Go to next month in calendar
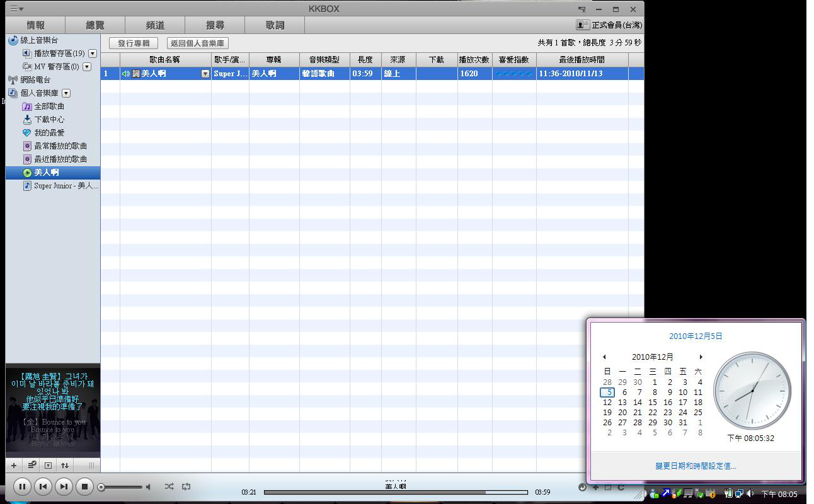The image size is (814, 504). 701,357
